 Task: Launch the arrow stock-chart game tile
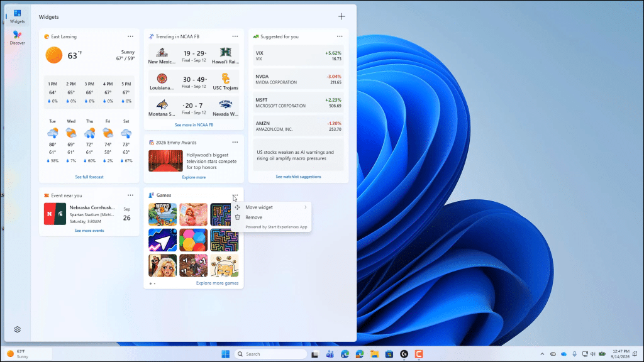(x=163, y=240)
